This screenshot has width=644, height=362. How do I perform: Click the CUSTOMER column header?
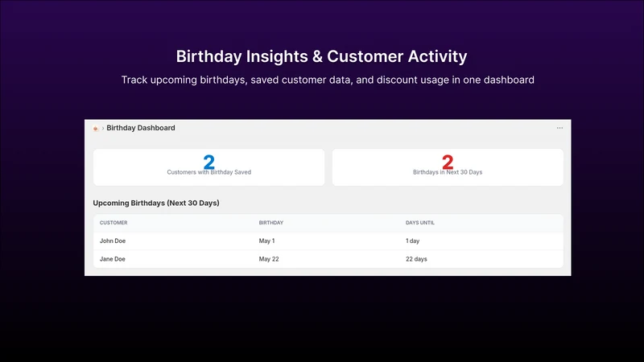point(114,223)
